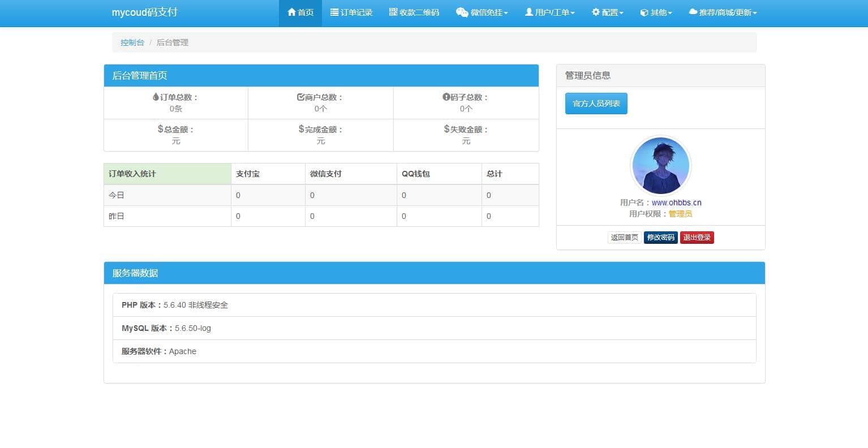868x448 pixels.
Task: Click the 订单记录 list icon
Action: pos(334,12)
